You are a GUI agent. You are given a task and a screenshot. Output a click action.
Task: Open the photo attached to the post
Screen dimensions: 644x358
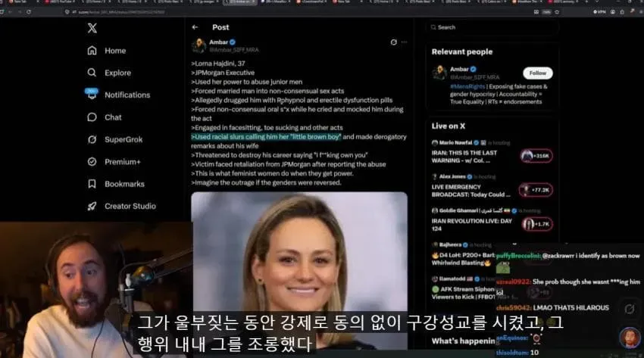coord(299,271)
